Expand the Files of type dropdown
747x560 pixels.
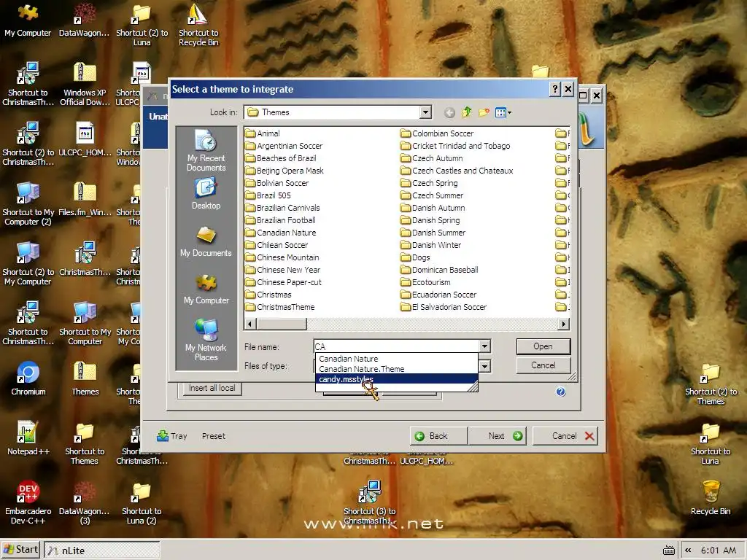click(484, 366)
